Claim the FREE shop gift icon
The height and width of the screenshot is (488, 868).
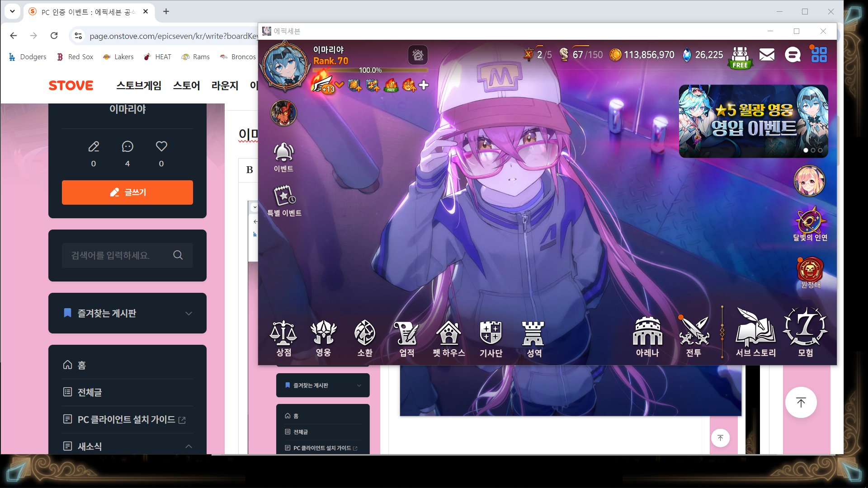(x=740, y=57)
